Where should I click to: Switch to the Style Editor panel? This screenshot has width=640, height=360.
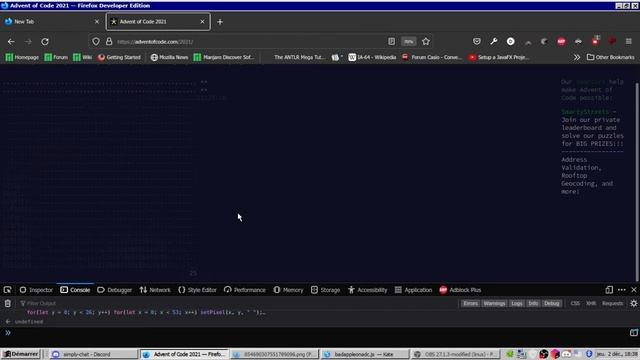[198, 290]
